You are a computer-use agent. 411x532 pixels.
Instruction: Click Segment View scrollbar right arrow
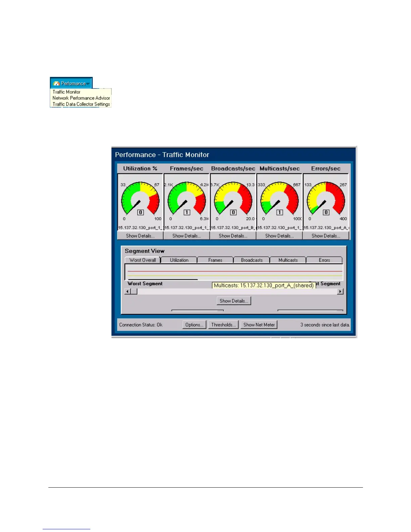pyautogui.click(x=340, y=291)
